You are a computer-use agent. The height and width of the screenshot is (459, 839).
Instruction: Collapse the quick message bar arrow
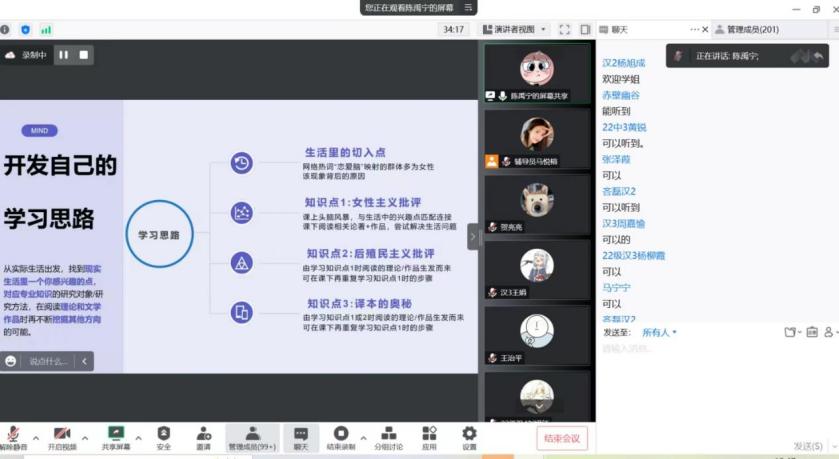(x=84, y=361)
